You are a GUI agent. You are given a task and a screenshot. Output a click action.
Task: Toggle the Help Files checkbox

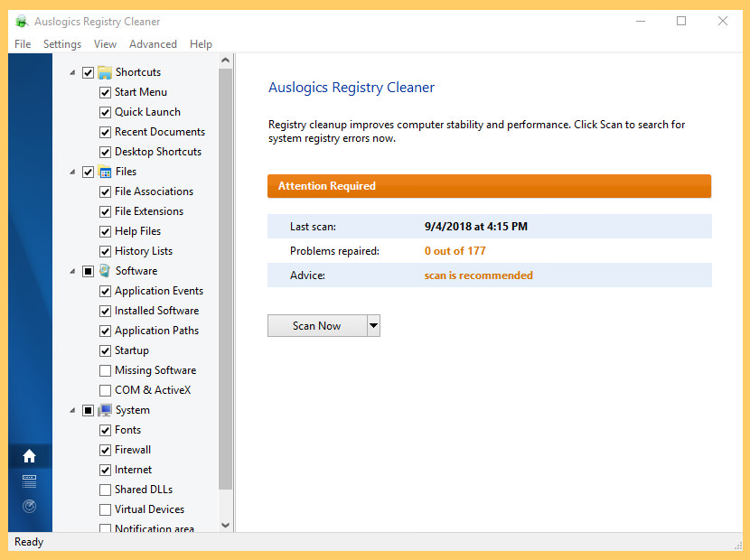105,231
